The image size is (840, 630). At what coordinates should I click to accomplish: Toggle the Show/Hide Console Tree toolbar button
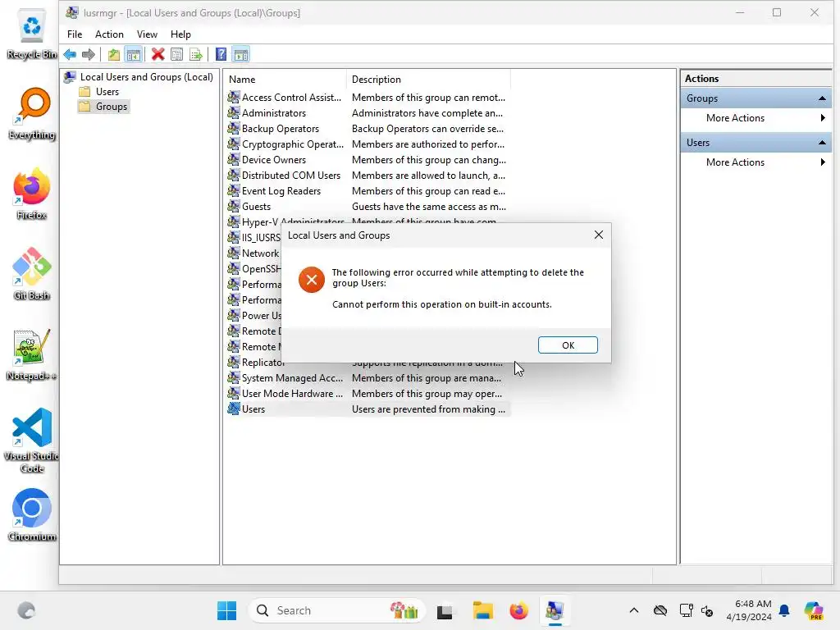click(x=134, y=54)
